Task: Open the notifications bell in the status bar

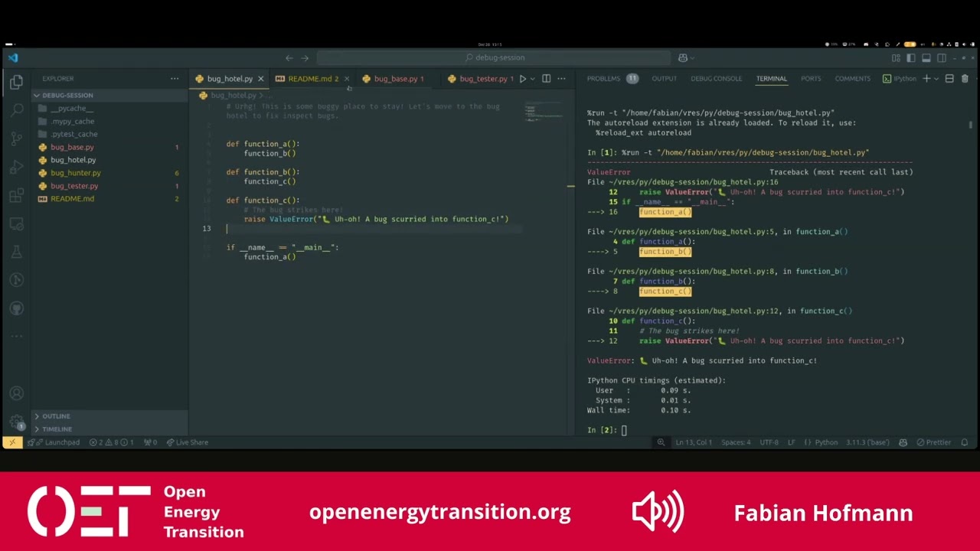Action: point(965,442)
